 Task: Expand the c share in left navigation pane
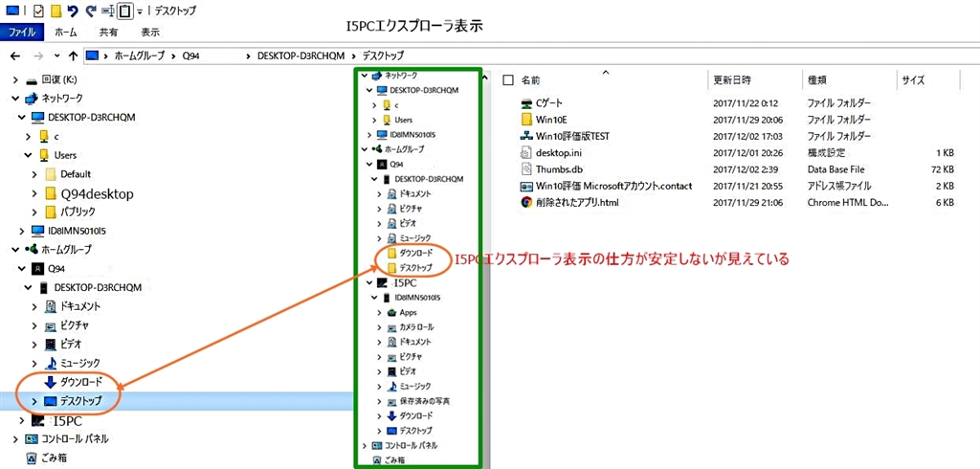pyautogui.click(x=28, y=136)
